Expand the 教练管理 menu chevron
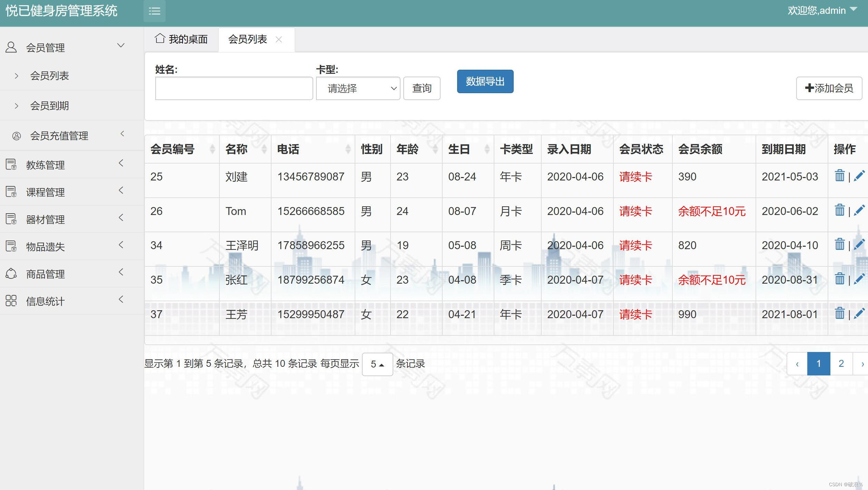 (x=121, y=163)
